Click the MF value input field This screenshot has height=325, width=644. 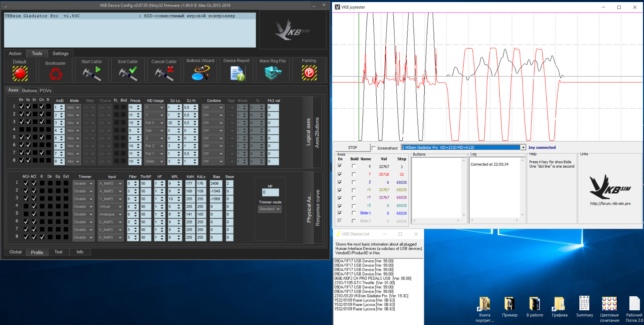[270, 192]
